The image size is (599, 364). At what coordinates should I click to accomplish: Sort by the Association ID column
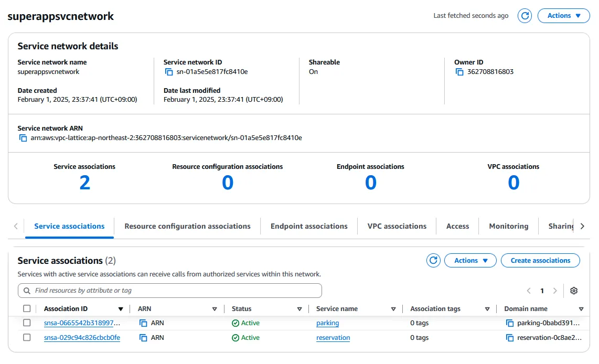tap(121, 309)
